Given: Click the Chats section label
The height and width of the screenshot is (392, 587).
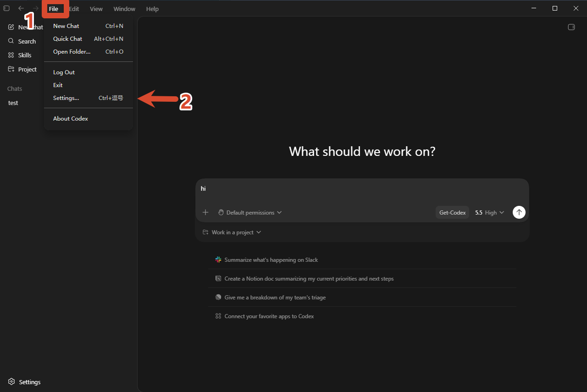Looking at the screenshot, I should click(15, 88).
